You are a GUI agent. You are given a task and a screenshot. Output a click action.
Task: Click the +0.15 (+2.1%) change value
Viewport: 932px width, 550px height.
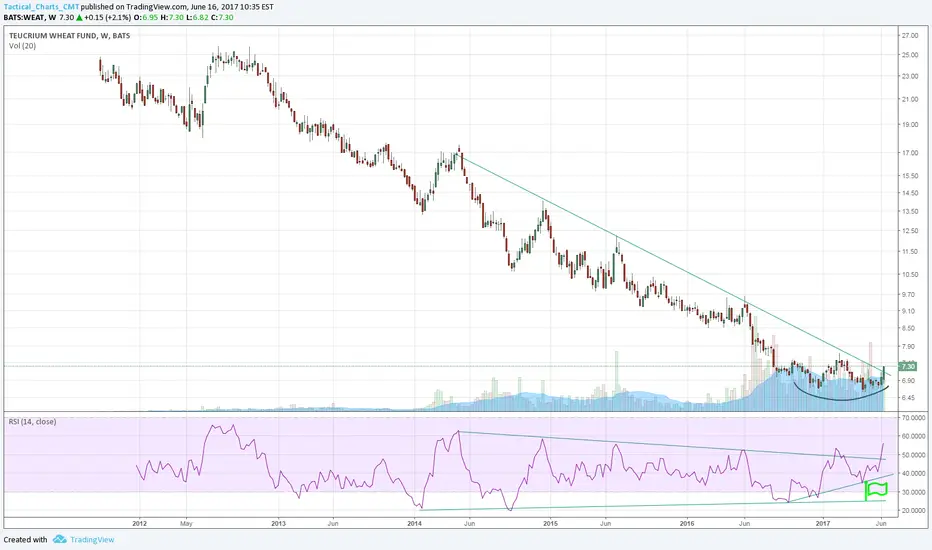pyautogui.click(x=108, y=18)
